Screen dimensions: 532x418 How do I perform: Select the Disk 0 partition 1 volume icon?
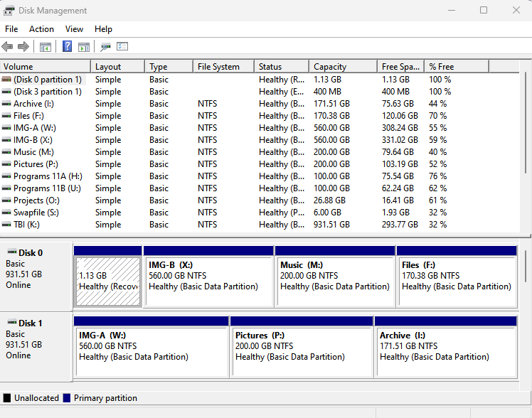click(6, 80)
